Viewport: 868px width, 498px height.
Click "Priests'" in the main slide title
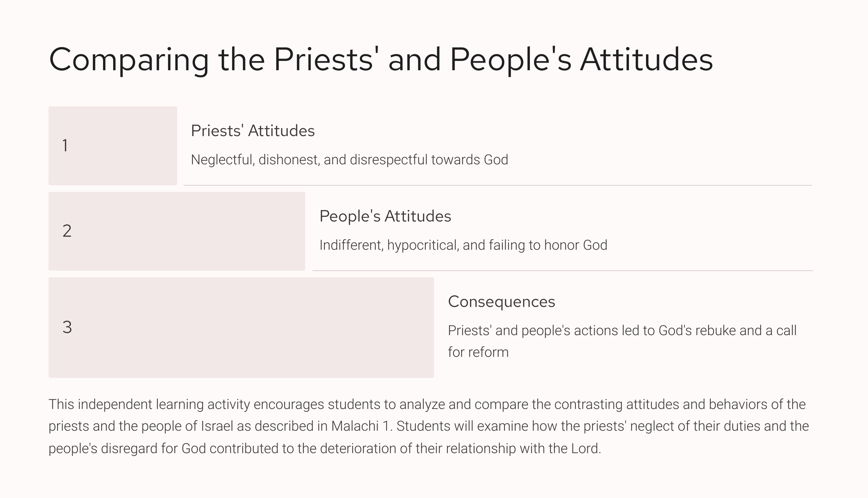click(x=323, y=60)
